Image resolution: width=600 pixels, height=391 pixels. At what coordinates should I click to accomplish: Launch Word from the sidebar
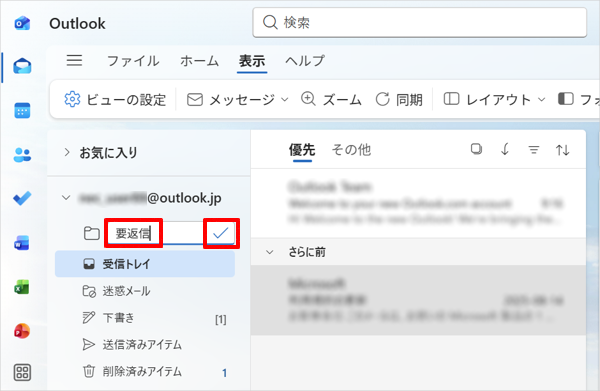click(22, 243)
